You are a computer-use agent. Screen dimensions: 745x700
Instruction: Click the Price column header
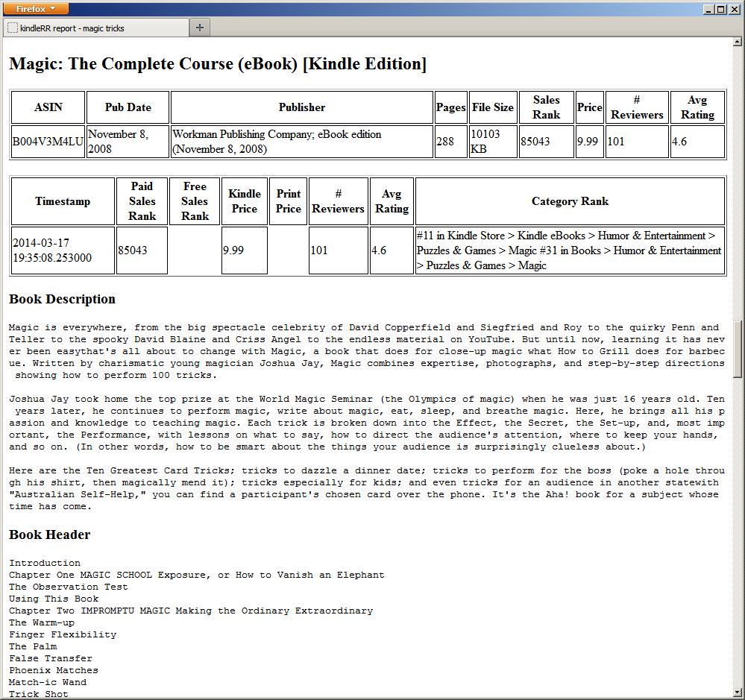[x=590, y=107]
